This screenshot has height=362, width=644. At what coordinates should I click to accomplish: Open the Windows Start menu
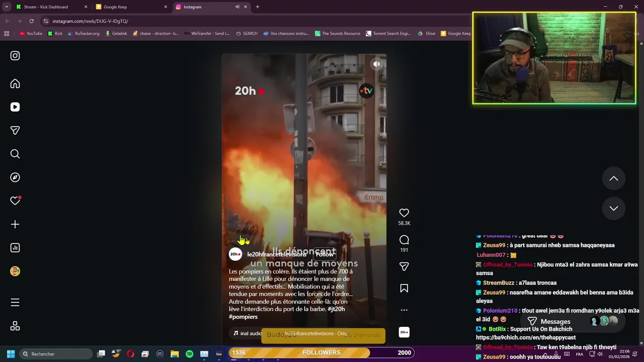(x=11, y=354)
